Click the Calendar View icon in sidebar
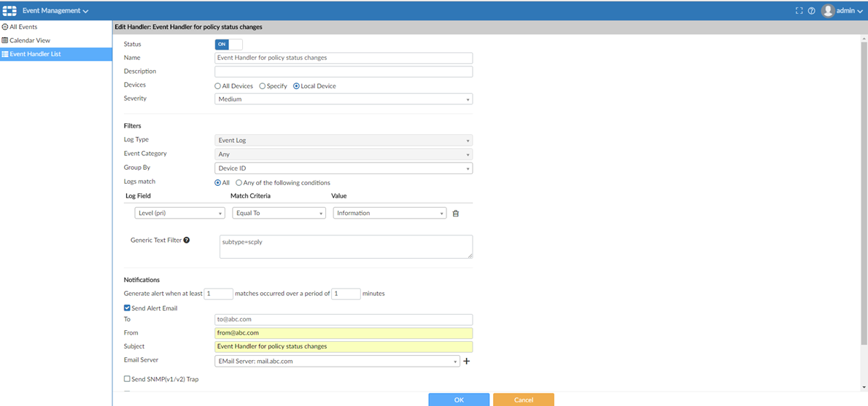Viewport: 868px width, 406px height. coord(5,41)
